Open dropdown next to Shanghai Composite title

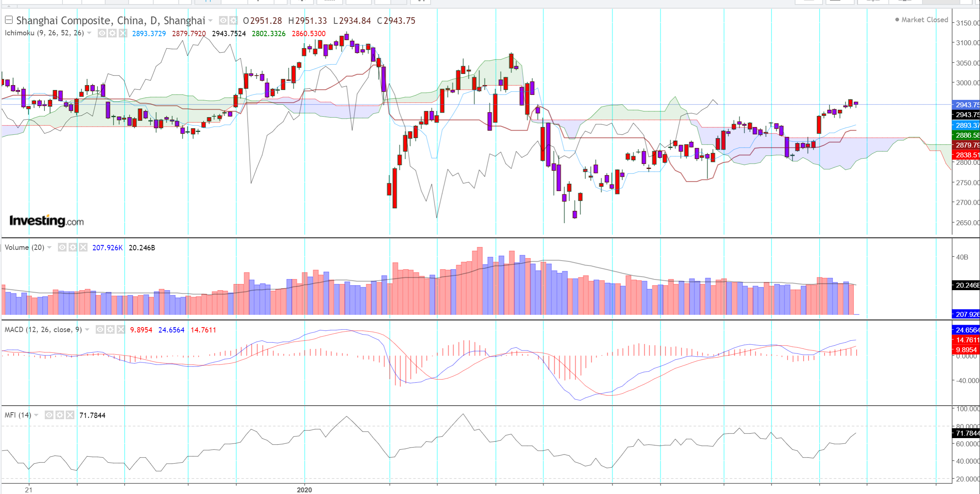211,21
